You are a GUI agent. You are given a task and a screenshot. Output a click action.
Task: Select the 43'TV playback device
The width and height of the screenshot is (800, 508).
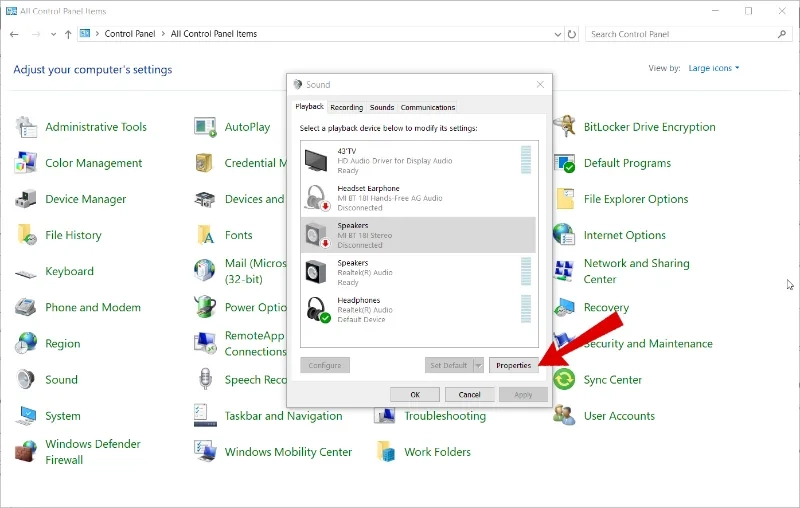click(418, 161)
